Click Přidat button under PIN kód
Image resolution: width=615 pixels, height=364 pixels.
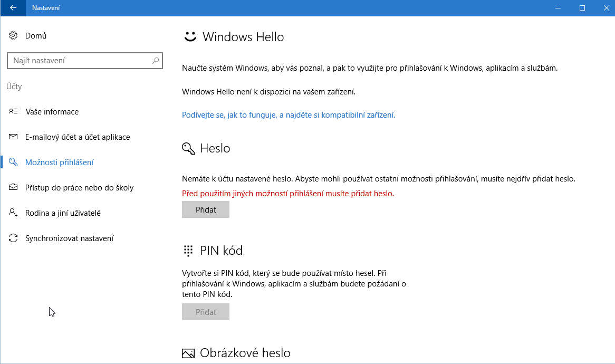coord(206,312)
